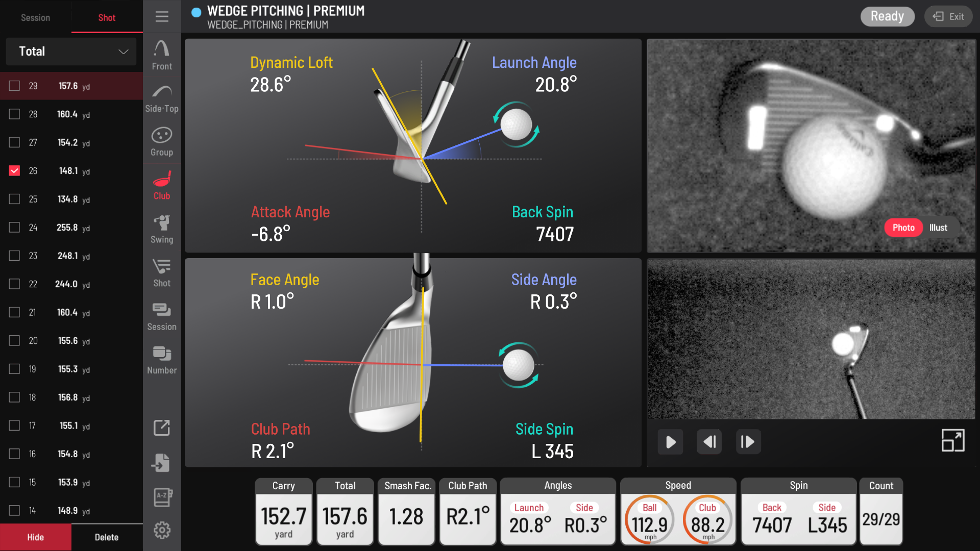Open the Group data view
This screenshot has height=551, width=980.
tap(161, 140)
